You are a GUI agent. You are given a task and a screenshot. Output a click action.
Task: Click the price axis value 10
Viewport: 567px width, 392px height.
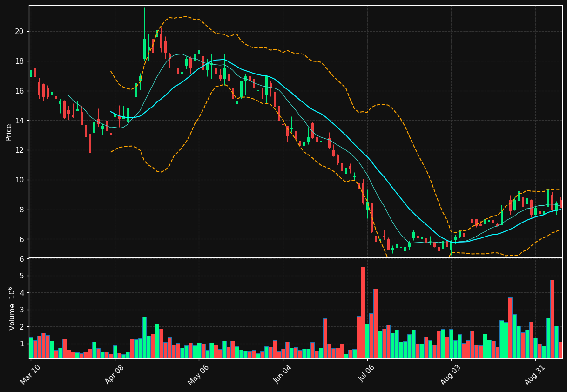point(20,180)
